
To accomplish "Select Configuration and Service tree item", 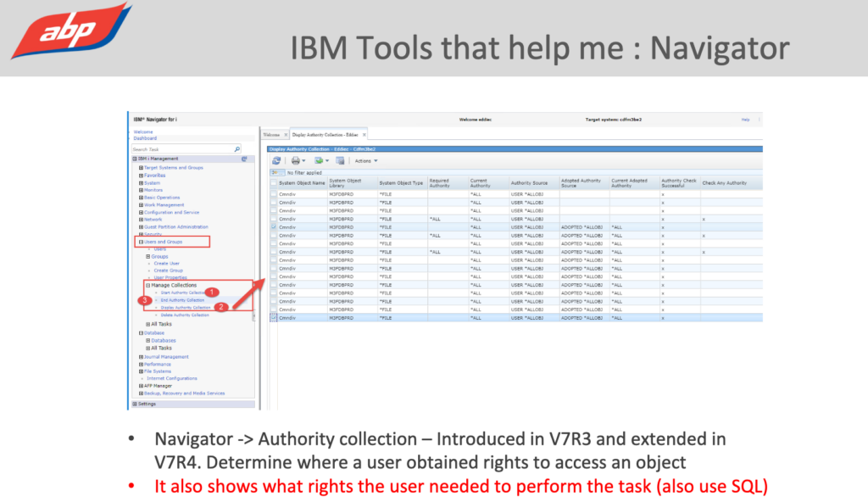I will click(x=171, y=212).
